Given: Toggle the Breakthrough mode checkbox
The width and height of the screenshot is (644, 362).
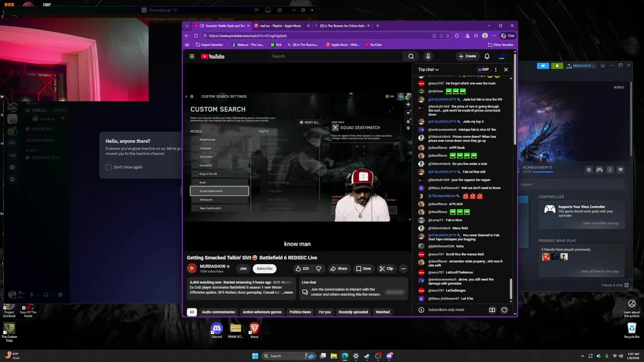Looking at the screenshot, I should (196, 140).
